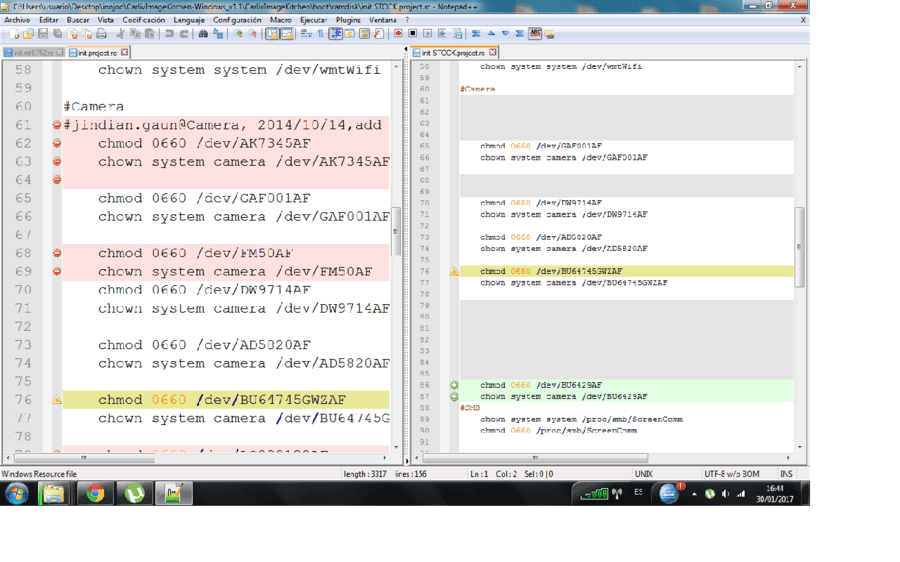900x562 pixels.
Task: Select the init STOCK.project.rc tab
Action: (453, 53)
